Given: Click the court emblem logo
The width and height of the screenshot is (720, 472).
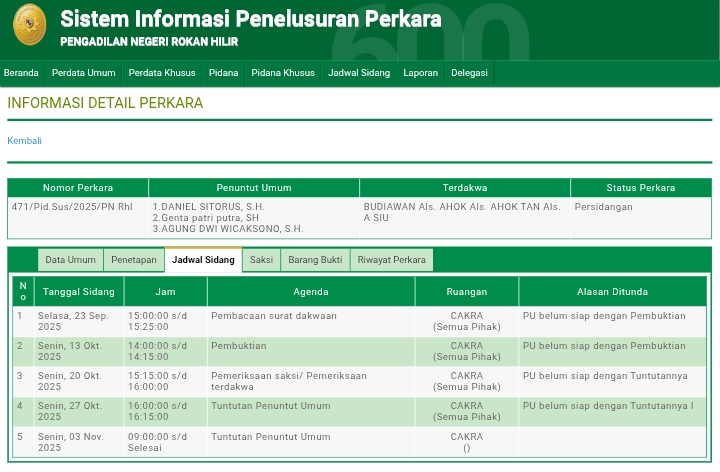Looking at the screenshot, I should (29, 25).
